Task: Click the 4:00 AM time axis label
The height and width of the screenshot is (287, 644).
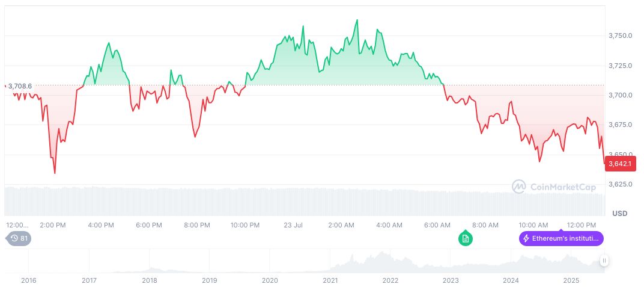Action: (x=389, y=225)
